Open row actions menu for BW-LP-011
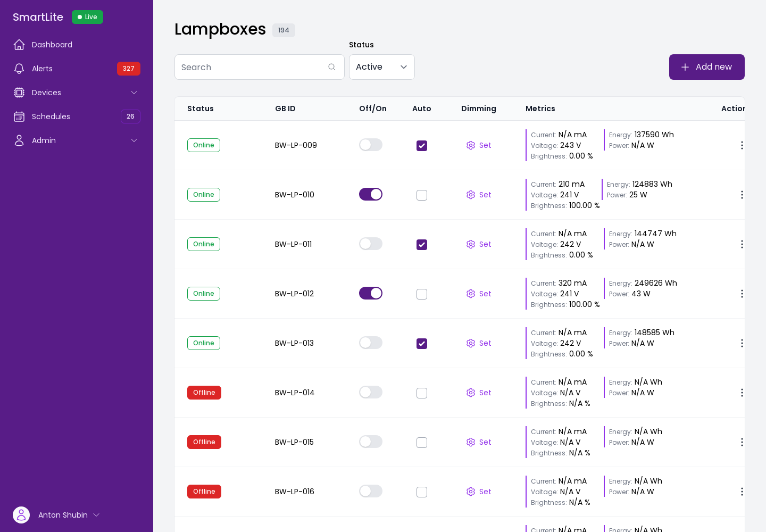The width and height of the screenshot is (766, 532). pos(742,244)
